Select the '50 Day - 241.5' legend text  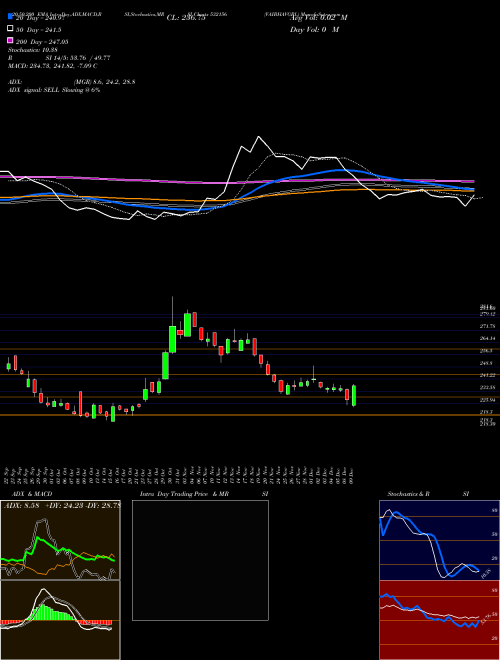pos(38,29)
